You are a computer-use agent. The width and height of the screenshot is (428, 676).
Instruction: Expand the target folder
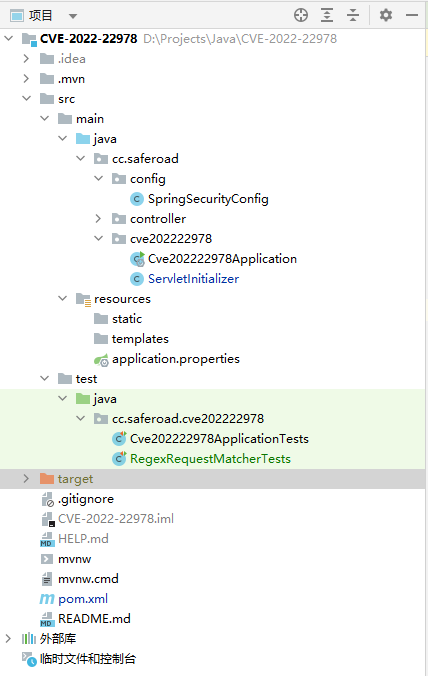point(26,479)
